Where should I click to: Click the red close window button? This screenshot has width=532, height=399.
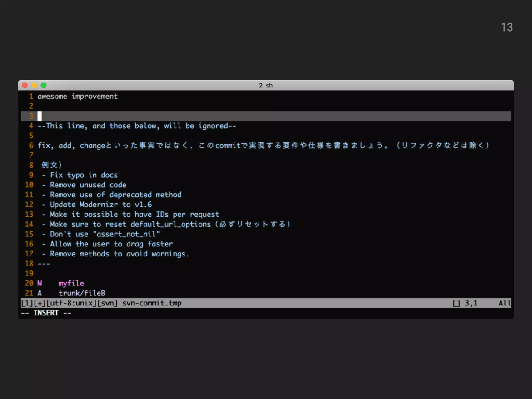[x=25, y=85]
